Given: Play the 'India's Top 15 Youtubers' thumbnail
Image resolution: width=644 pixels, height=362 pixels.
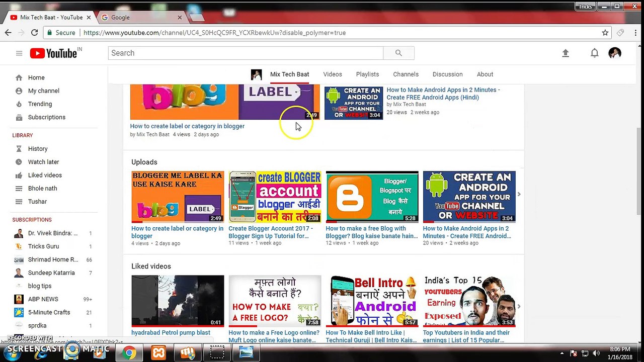Looking at the screenshot, I should tap(469, 301).
